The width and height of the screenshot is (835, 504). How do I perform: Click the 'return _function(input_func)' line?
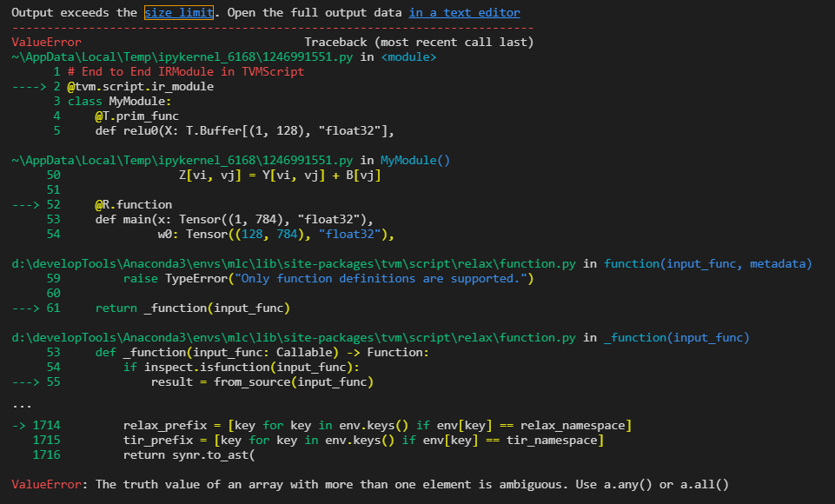(x=193, y=308)
